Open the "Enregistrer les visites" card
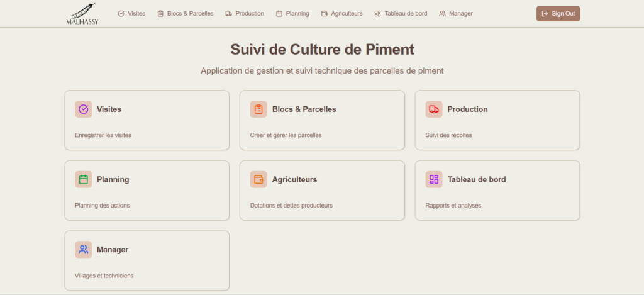Viewport: 644px width, 295px height. (147, 120)
